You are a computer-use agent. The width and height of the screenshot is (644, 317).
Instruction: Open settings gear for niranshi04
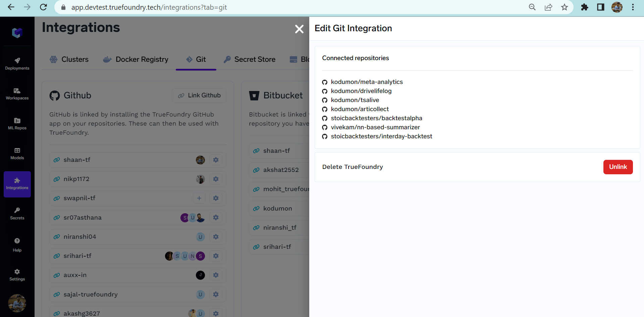tap(216, 237)
